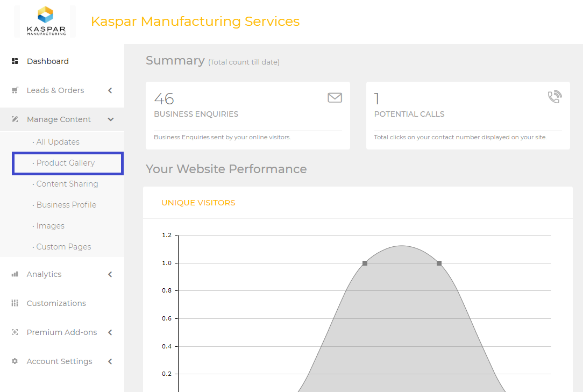Select the Manage Content menu label
The height and width of the screenshot is (392, 583).
[x=59, y=119]
